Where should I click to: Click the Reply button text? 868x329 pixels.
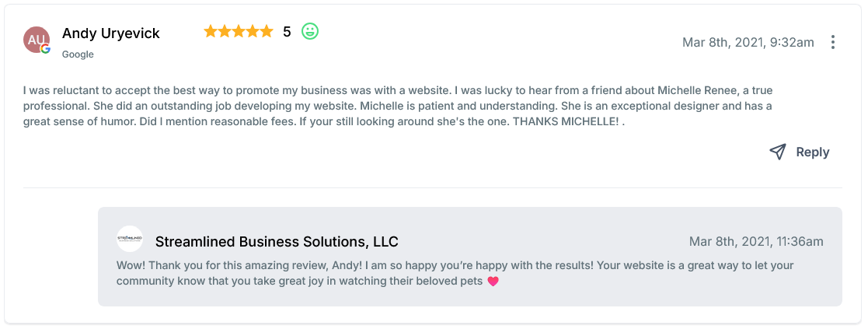[812, 152]
